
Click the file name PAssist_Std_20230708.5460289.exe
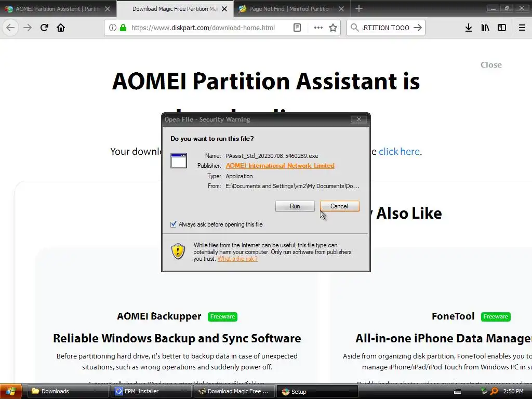[x=272, y=156]
